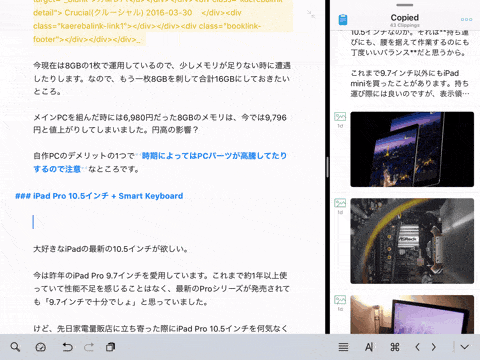Dismiss keyboard bar with down chevron
The image size is (480, 360).
click(x=465, y=347)
